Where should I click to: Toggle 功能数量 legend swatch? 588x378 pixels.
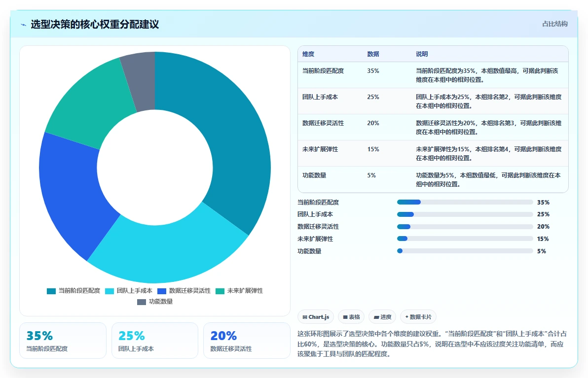tap(142, 302)
